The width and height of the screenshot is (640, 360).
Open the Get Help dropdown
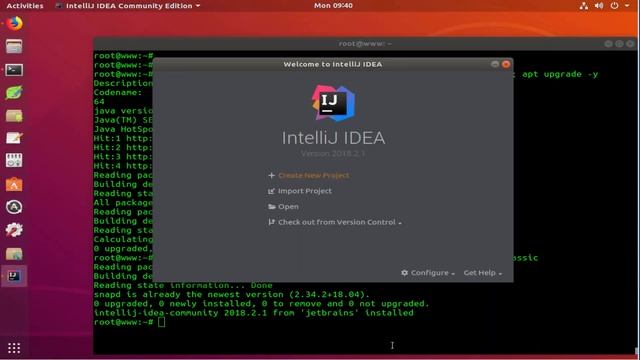482,273
